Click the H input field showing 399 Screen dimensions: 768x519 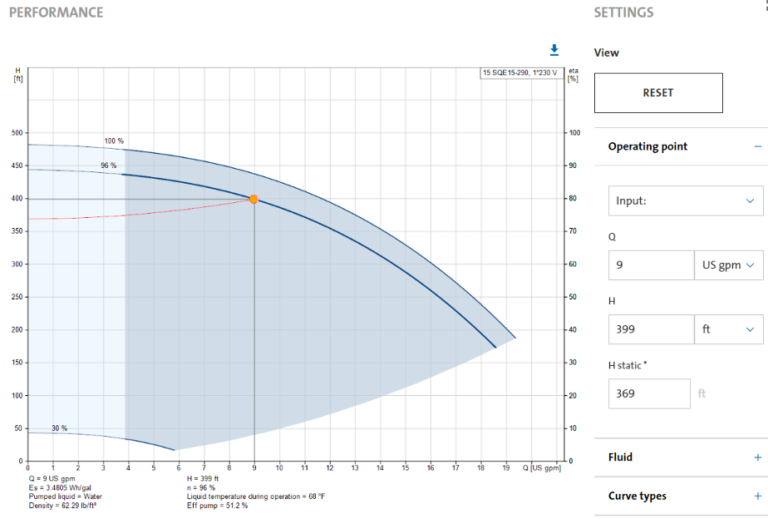point(650,329)
